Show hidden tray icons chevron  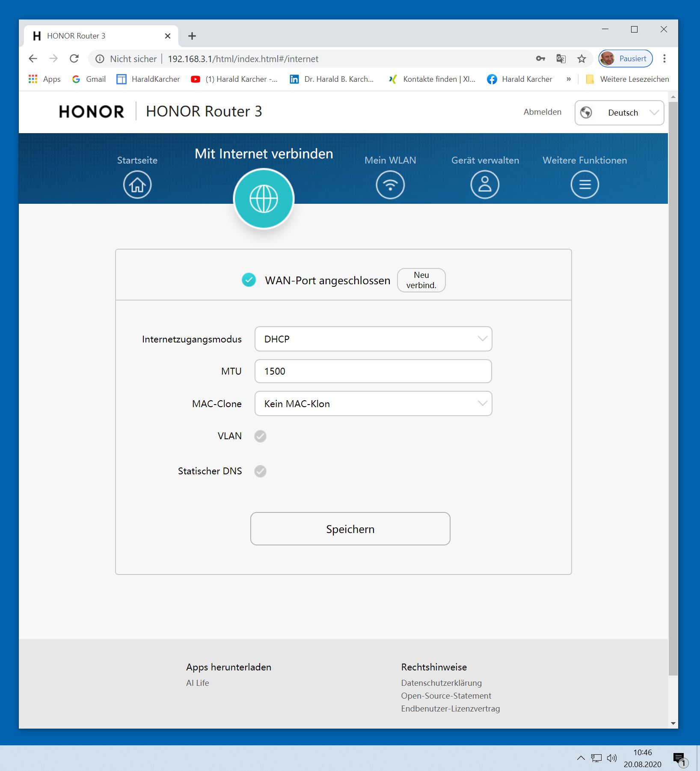pos(581,758)
